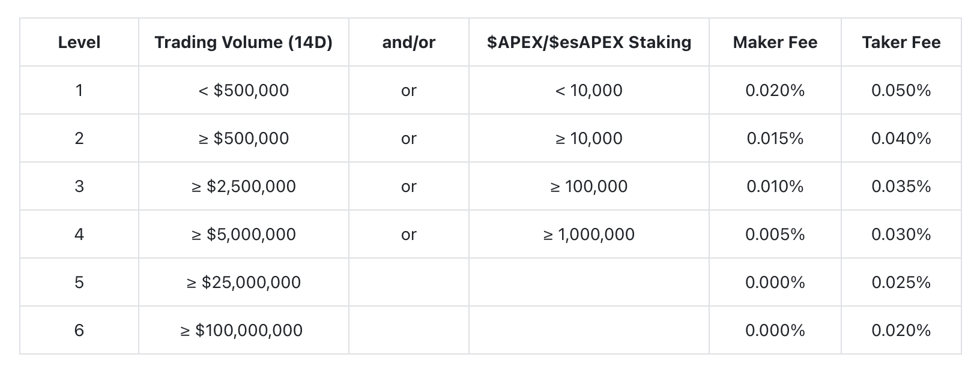Select the 0.015% maker fee cell
The image size is (980, 372).
coord(775,138)
